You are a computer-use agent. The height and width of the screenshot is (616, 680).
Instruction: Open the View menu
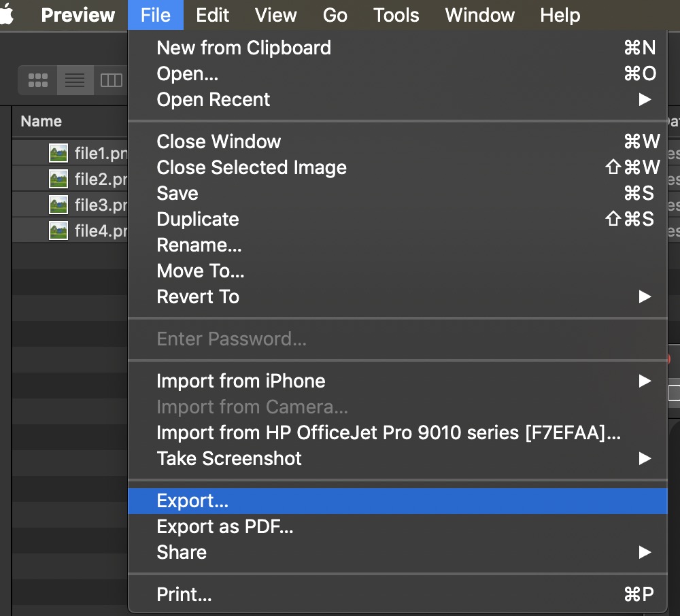(x=276, y=15)
